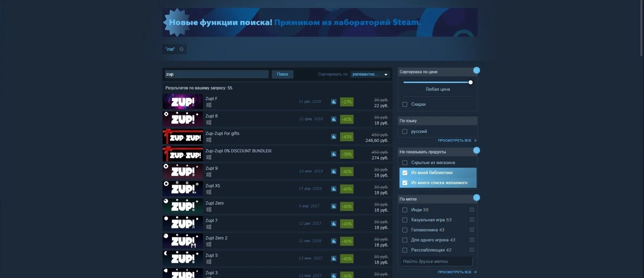The width and height of the screenshot is (644, 278).
Task: Click the Любая цена price label
Action: 438,89
